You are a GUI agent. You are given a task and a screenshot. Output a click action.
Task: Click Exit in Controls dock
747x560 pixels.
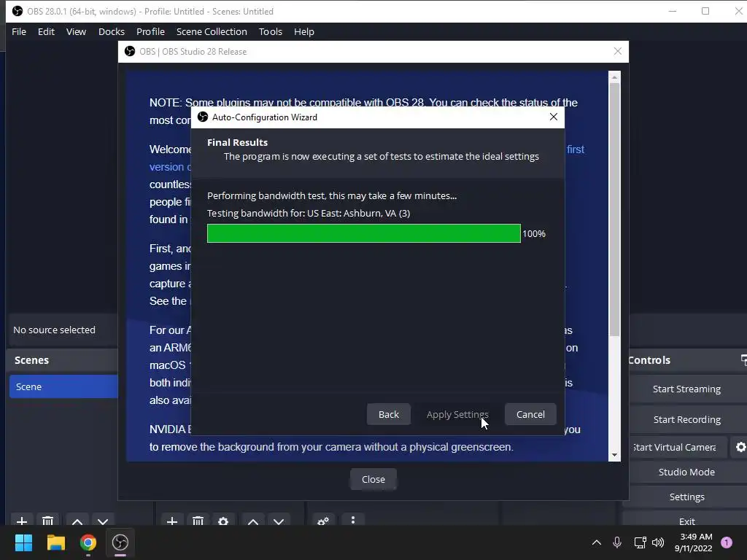pos(686,521)
